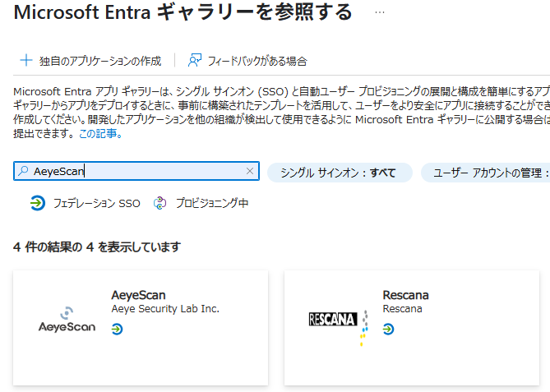Screen dimensions: 550x392
Task: Click the feedback person icon
Action: pyautogui.click(x=195, y=60)
